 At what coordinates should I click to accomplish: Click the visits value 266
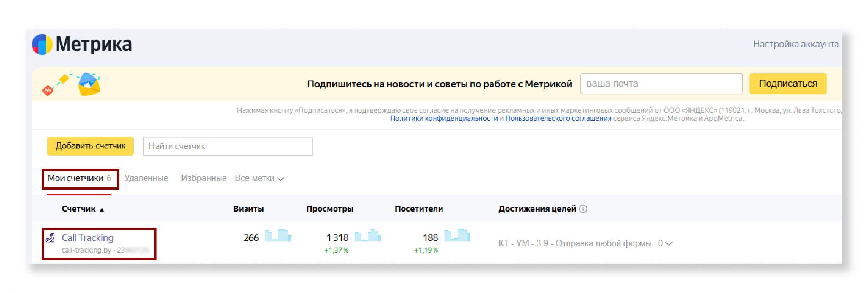tap(251, 238)
